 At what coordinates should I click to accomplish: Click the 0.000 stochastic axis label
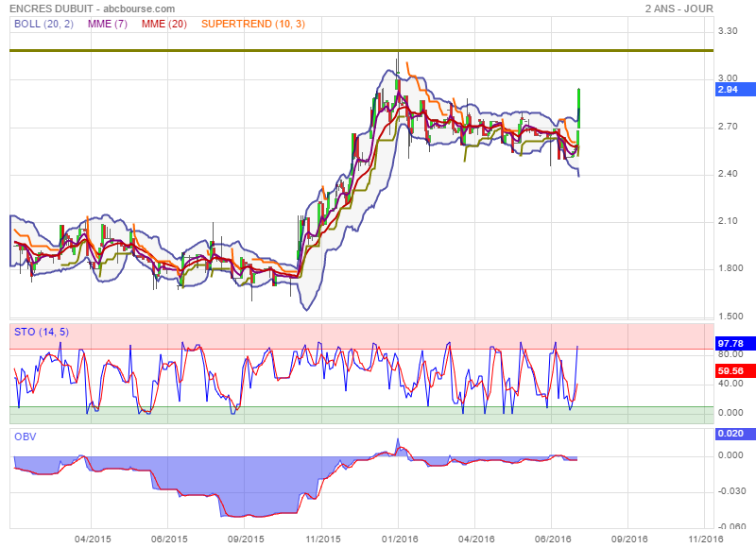[x=730, y=413]
